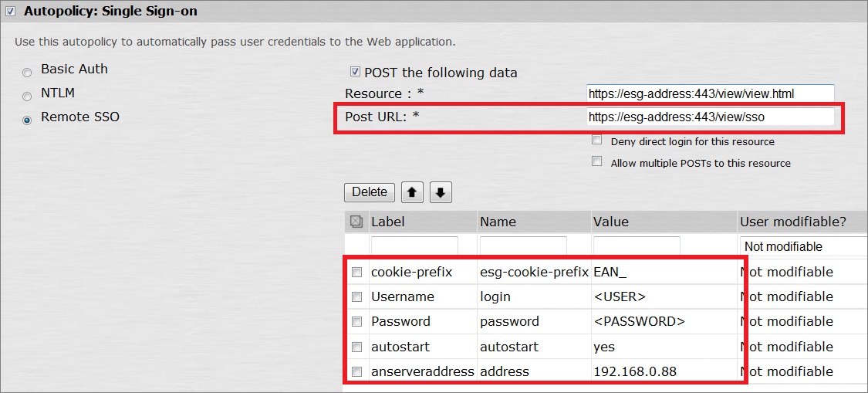Enable Deny direct login for this resource

point(597,141)
